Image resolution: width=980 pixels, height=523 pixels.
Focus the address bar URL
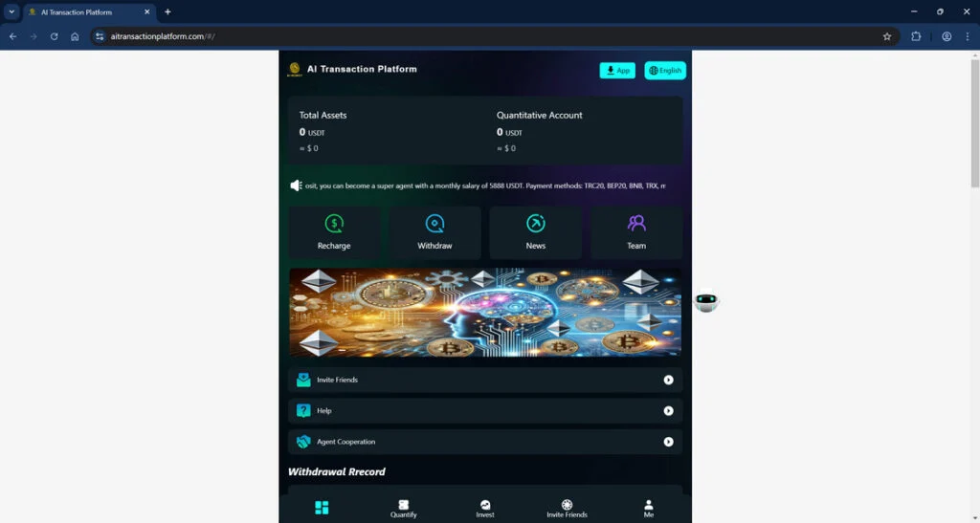point(163,36)
